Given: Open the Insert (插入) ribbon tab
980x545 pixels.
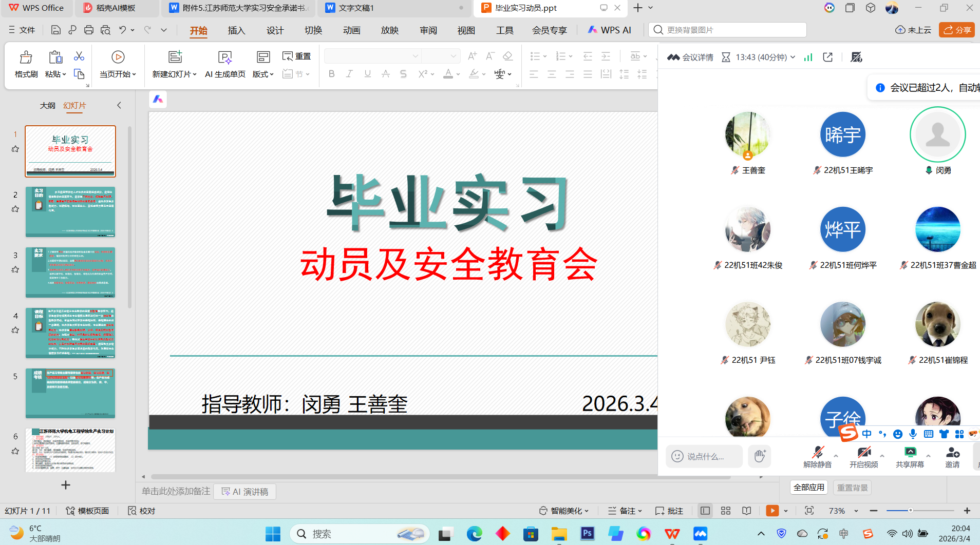Looking at the screenshot, I should (236, 30).
